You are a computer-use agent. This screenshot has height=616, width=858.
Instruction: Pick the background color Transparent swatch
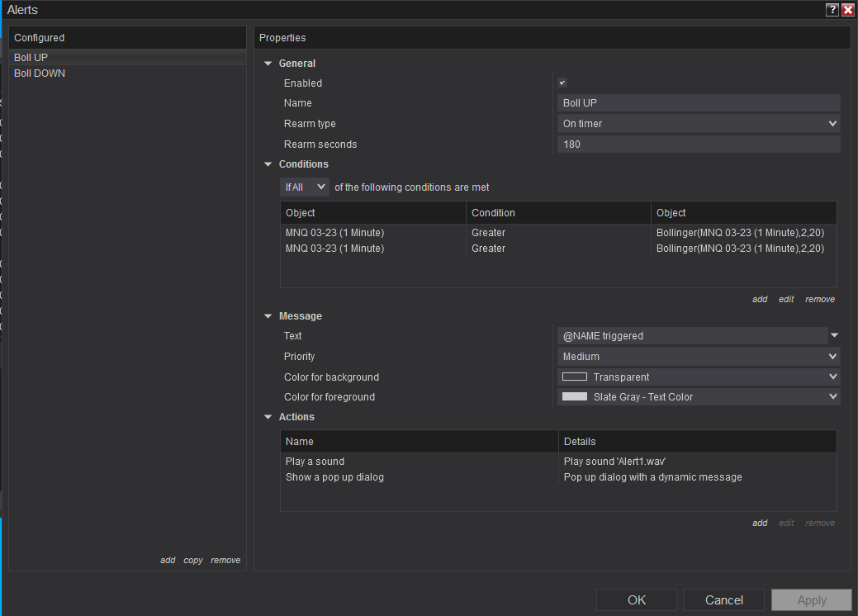(x=575, y=377)
